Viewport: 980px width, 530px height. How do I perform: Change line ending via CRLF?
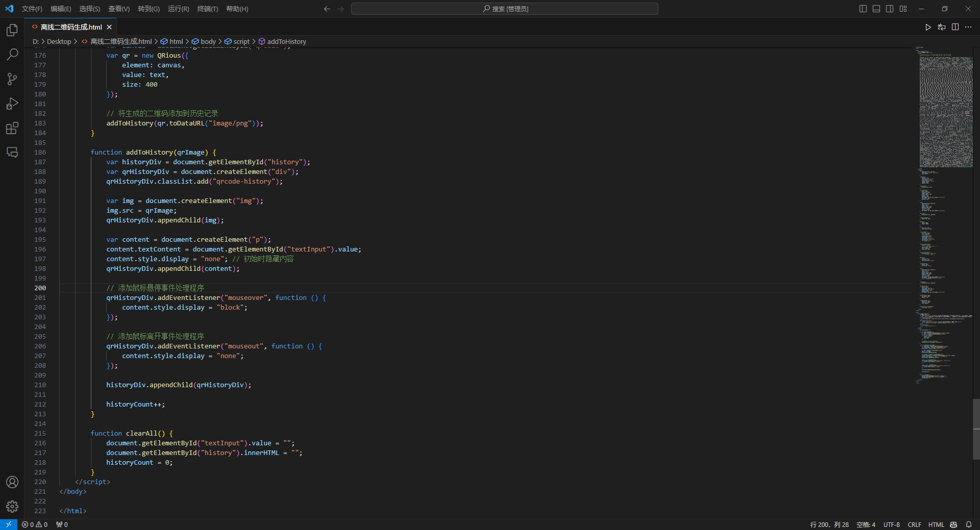914,524
